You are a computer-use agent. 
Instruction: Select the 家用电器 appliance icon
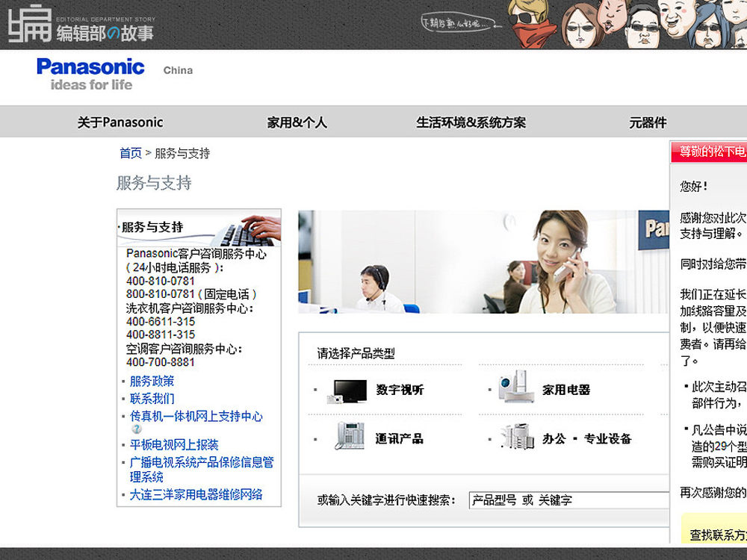click(515, 386)
